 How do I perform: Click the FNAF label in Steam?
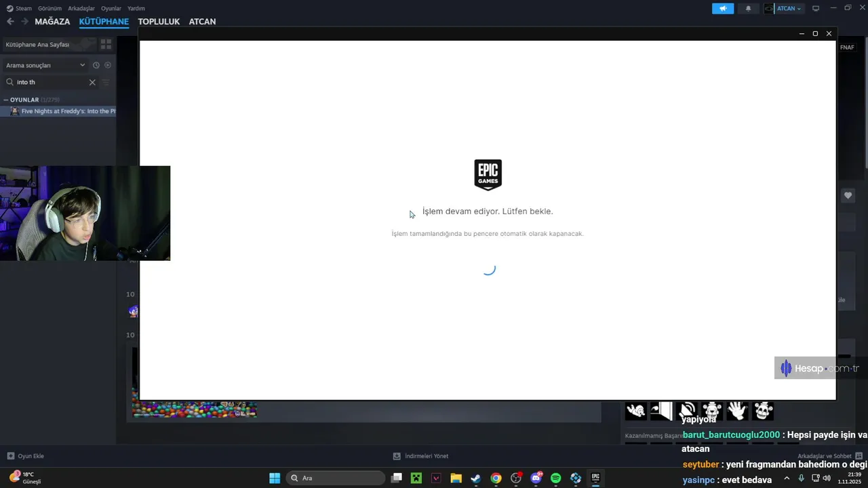(x=847, y=47)
